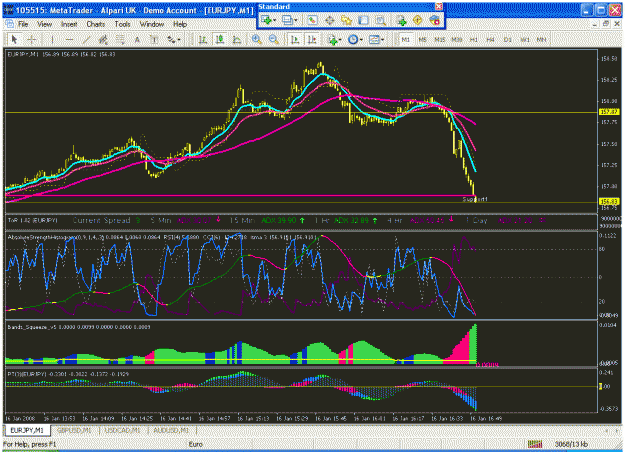Select the Vertical Line drawing tool

[52, 39]
